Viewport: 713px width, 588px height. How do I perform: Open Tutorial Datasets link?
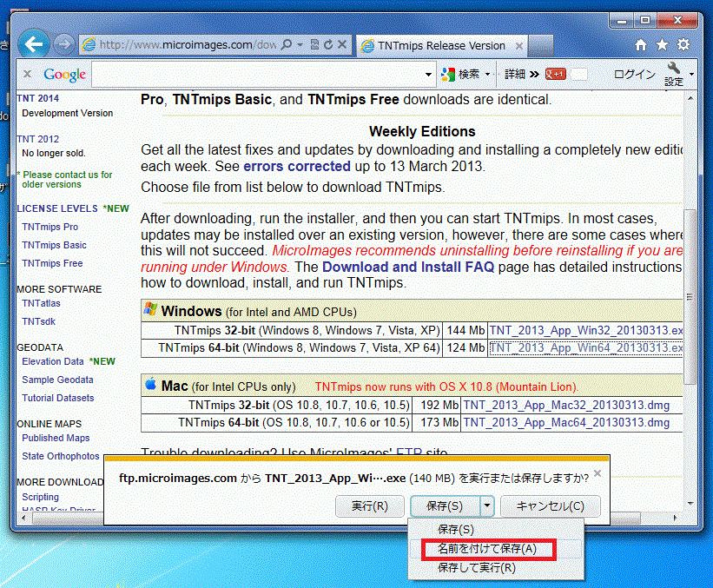[x=58, y=398]
